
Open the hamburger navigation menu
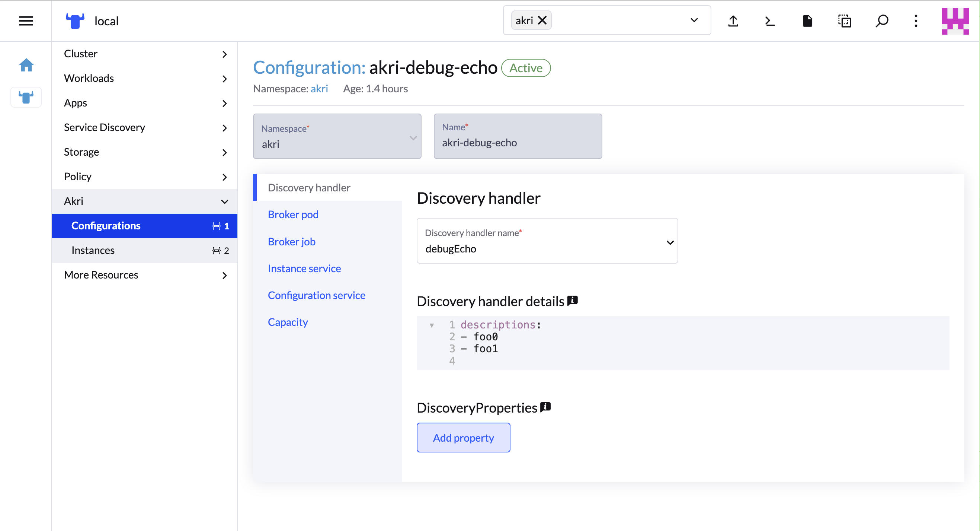26,21
